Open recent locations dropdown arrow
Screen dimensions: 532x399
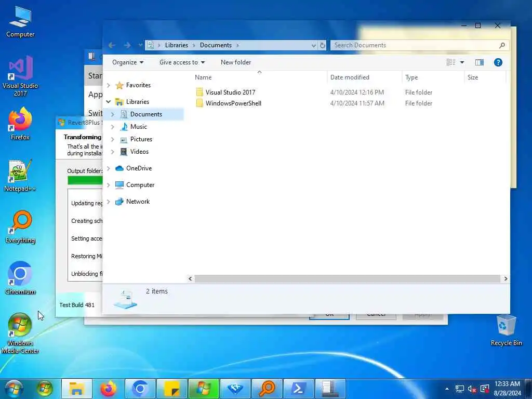point(140,45)
